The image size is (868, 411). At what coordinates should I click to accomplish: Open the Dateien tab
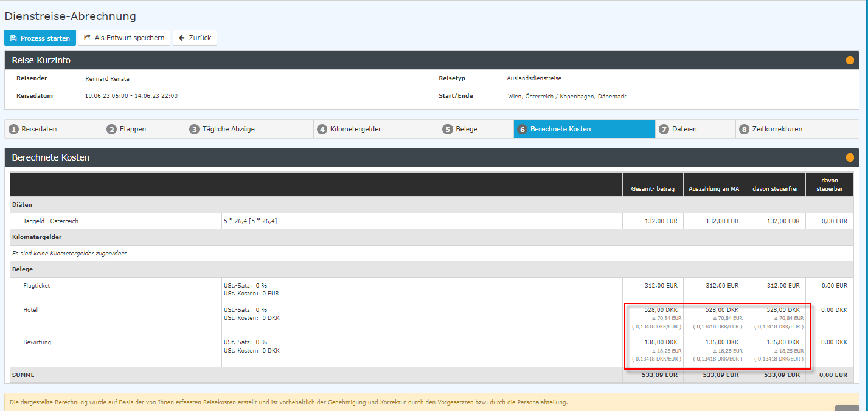(695, 129)
